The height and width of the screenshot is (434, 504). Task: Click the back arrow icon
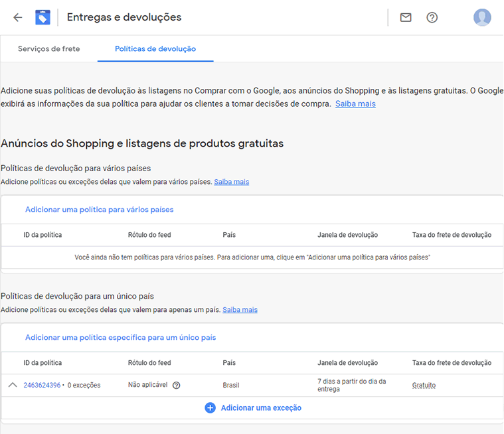coord(18,17)
